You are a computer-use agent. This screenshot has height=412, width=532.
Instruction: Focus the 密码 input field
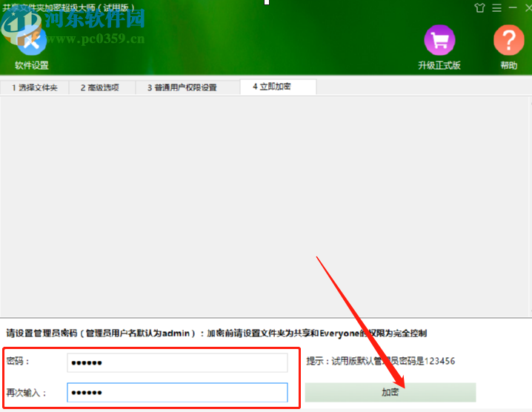(x=177, y=362)
